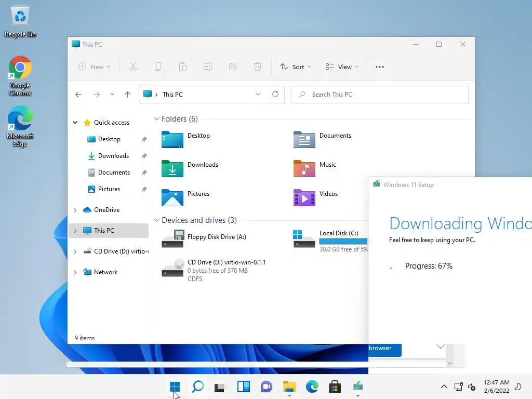The width and height of the screenshot is (532, 399).
Task: Switch to Windows 11 Setup taskbar icon
Action: pyautogui.click(x=358, y=387)
